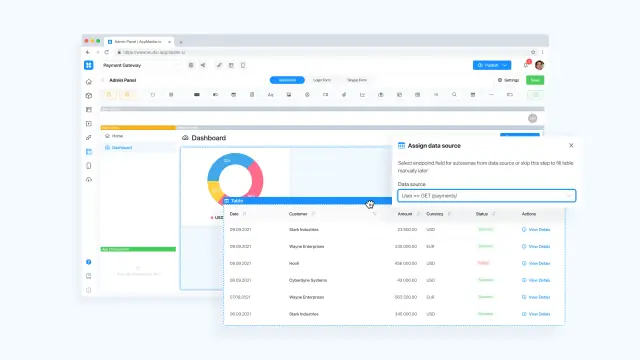Image resolution: width=640 pixels, height=360 pixels.
Task: Click View Details in first Stark Industries row
Action: point(536,230)
